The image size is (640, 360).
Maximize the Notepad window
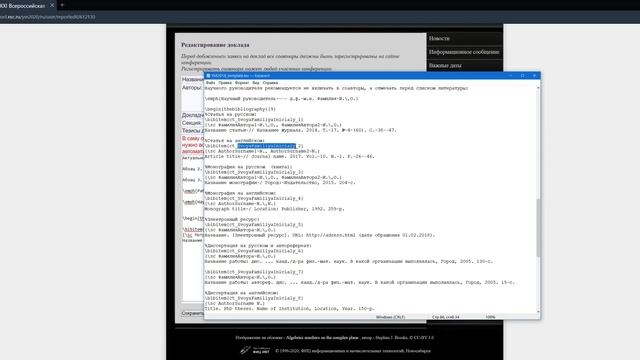click(x=522, y=76)
